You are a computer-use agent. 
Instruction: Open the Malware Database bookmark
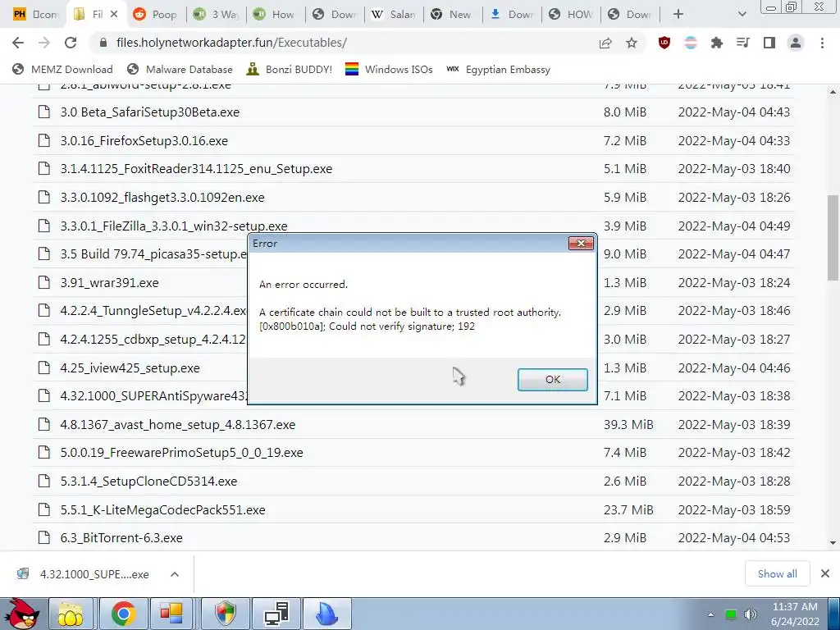click(x=180, y=69)
